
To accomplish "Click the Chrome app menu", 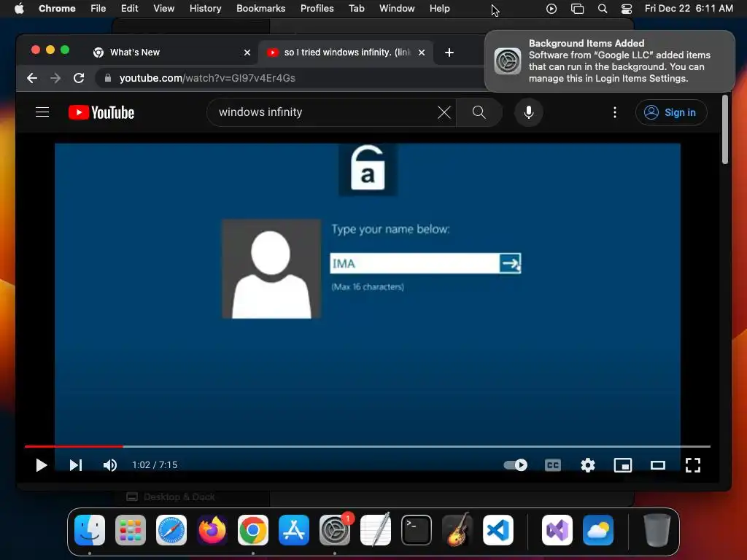I will [57, 9].
